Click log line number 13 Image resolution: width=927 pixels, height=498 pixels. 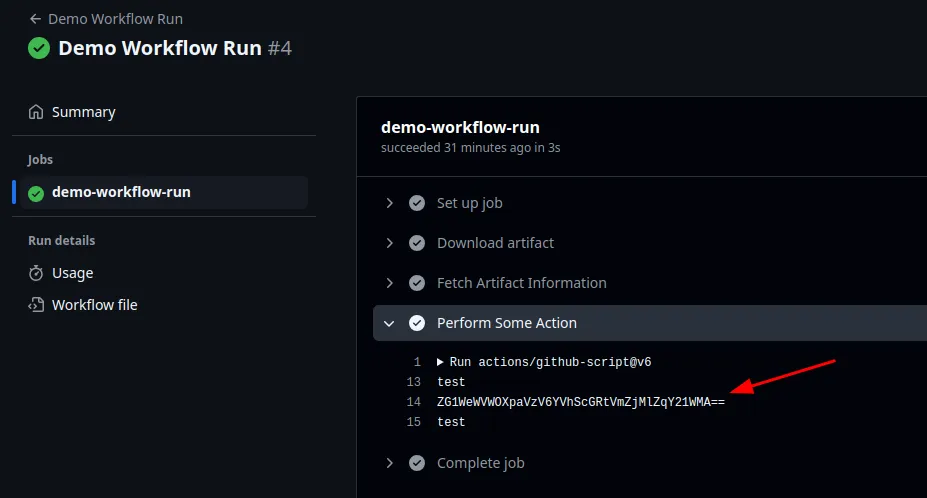(414, 382)
